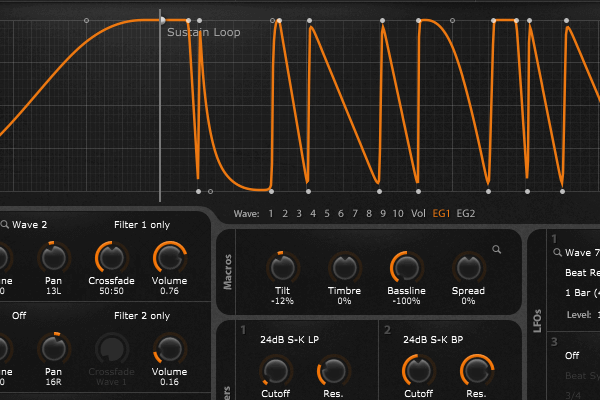The width and height of the screenshot is (600, 400).
Task: Click Filter 2 Res. knob
Action: (476, 371)
